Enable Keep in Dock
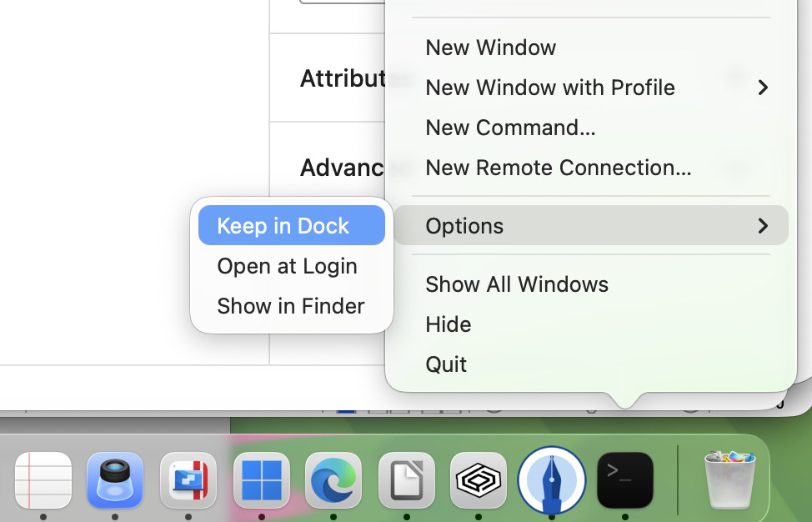Viewport: 812px width, 522px height. [x=283, y=224]
